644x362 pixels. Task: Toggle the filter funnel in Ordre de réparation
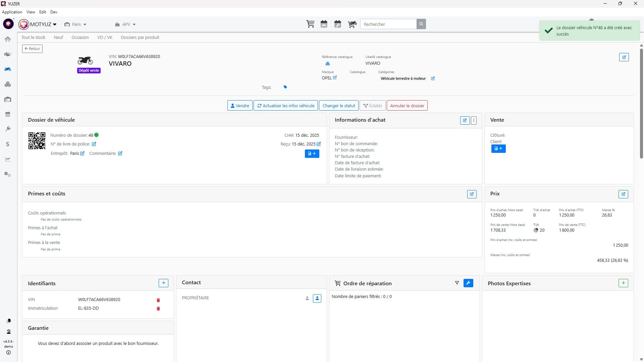[x=457, y=283]
